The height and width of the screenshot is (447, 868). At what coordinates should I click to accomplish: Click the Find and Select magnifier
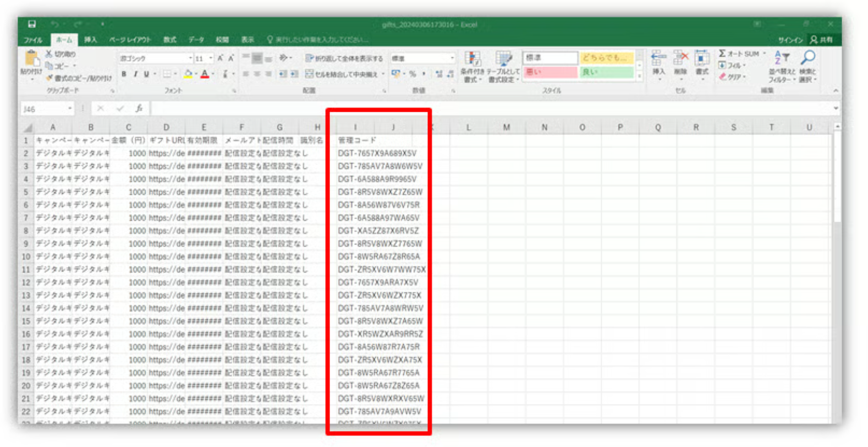[x=807, y=57]
